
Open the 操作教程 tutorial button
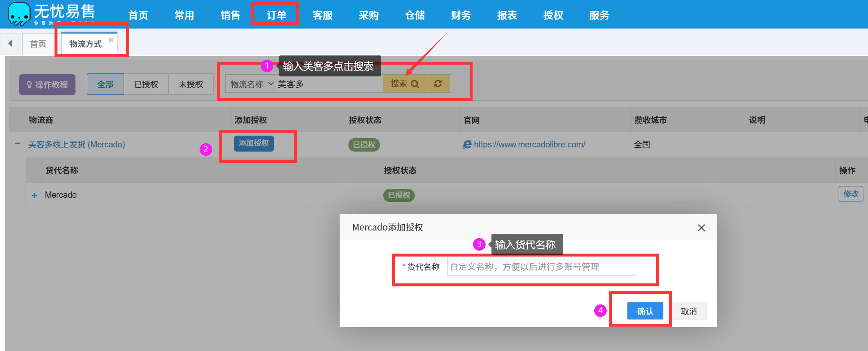pyautogui.click(x=47, y=84)
